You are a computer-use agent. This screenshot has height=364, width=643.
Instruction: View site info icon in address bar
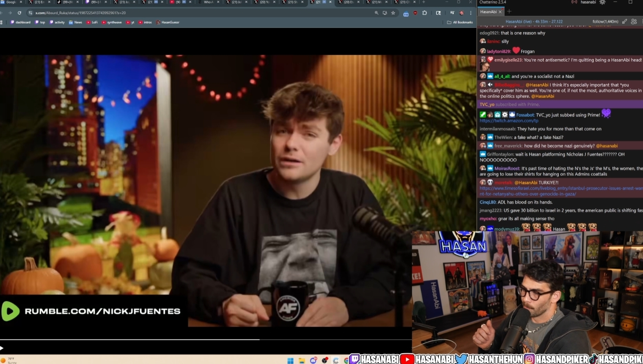(30, 13)
